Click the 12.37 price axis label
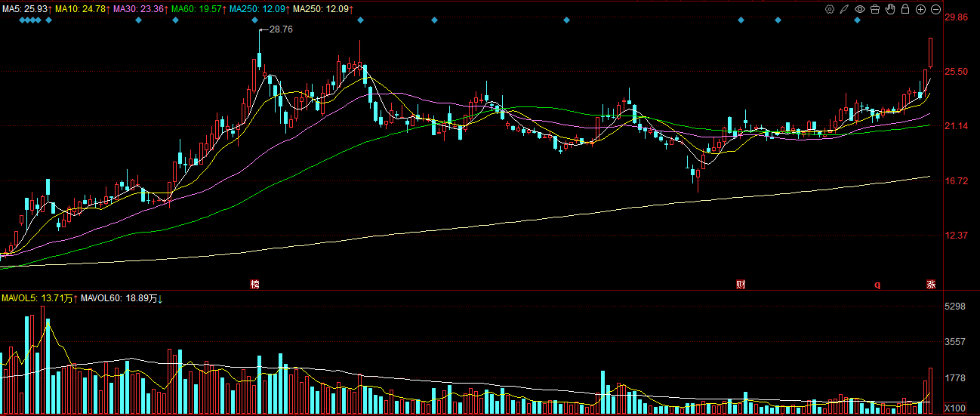Screen dimensions: 980x416 click(x=956, y=236)
